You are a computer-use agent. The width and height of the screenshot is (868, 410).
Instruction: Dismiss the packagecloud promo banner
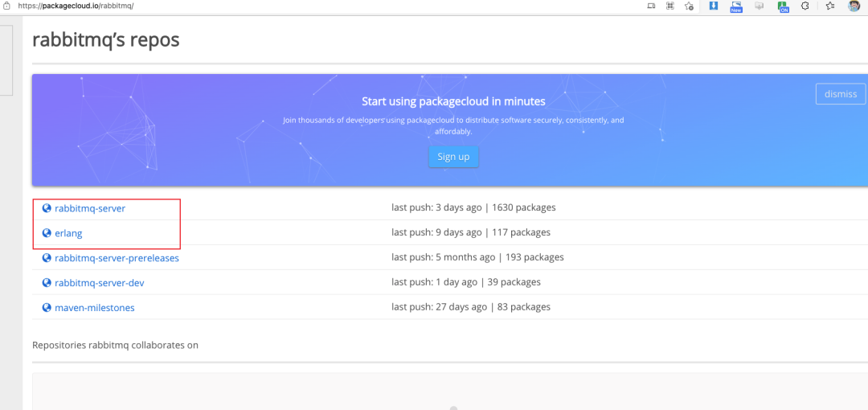841,94
